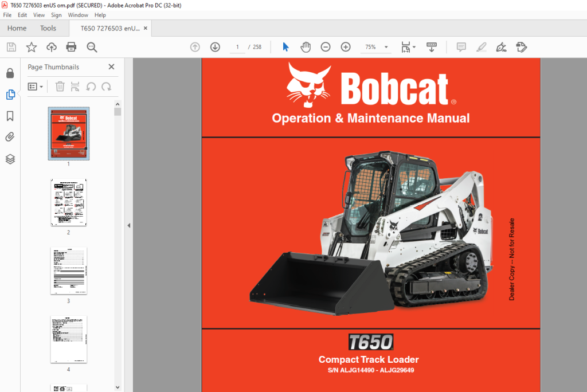This screenshot has width=587, height=392.
Task: Open the Edit menu
Action: pos(22,15)
